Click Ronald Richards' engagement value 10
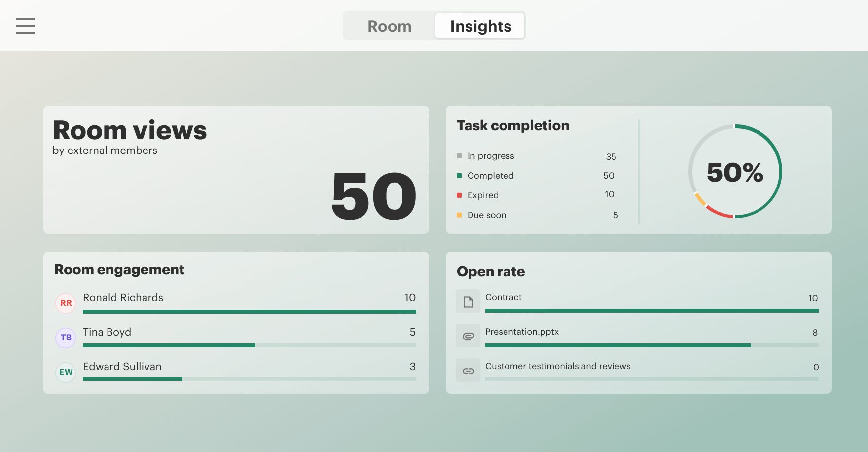The width and height of the screenshot is (868, 452). (410, 298)
